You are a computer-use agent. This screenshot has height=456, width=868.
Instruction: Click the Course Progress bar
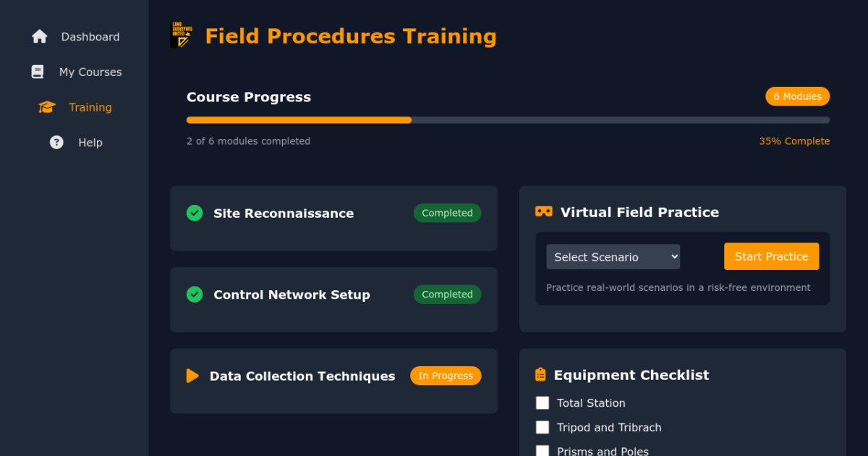(x=508, y=120)
